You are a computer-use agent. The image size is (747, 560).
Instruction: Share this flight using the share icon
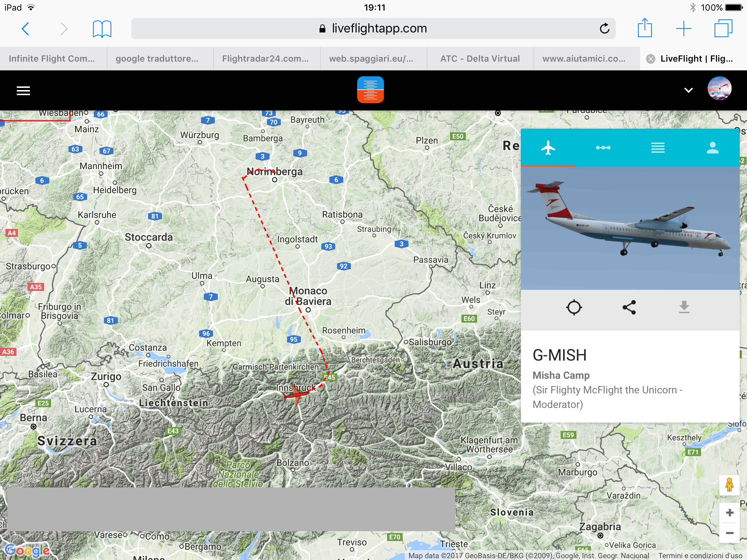click(629, 307)
